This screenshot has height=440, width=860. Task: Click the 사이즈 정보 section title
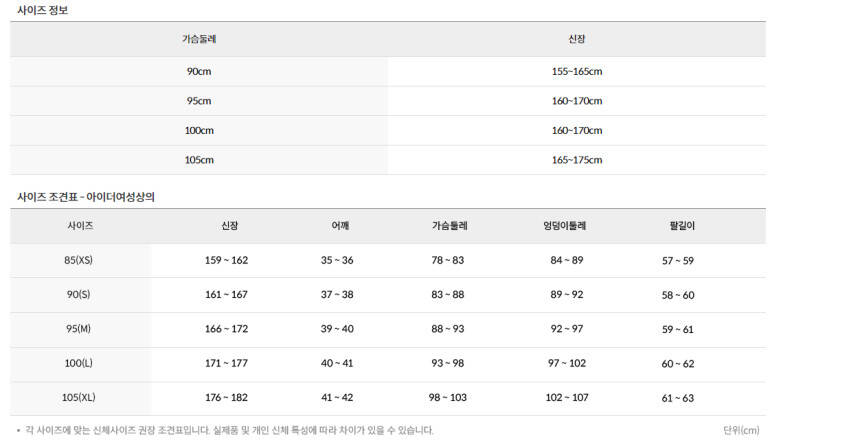click(x=43, y=10)
